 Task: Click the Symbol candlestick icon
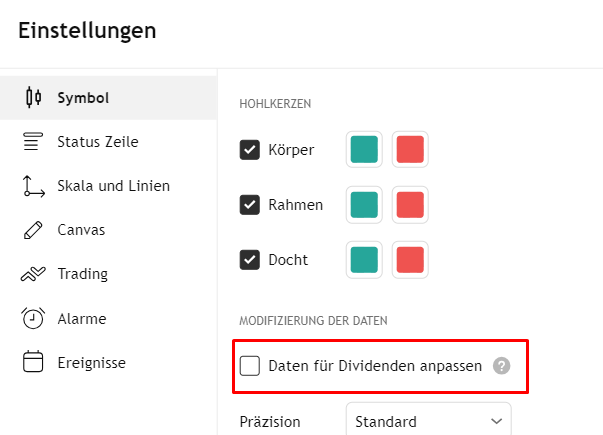[x=34, y=97]
